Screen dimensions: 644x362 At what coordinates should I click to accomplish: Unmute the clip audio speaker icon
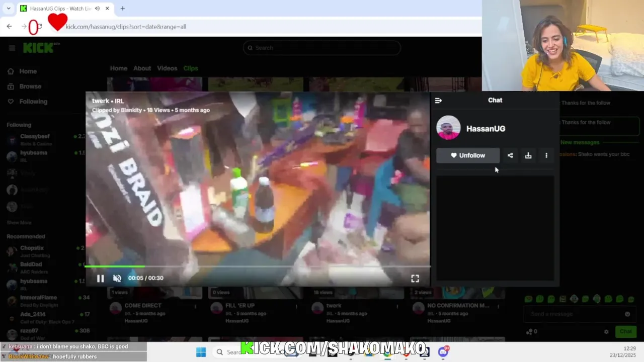pos(117,278)
